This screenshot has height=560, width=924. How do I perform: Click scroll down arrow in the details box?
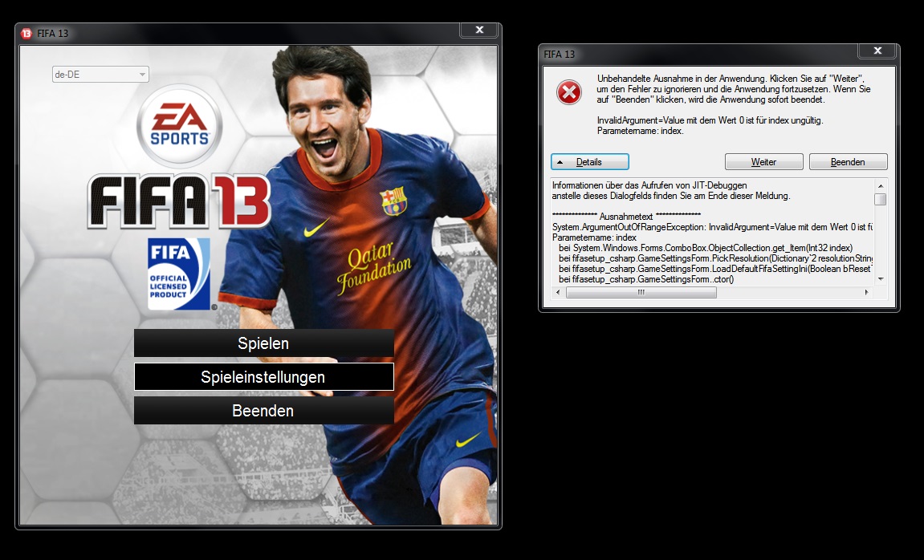point(881,279)
